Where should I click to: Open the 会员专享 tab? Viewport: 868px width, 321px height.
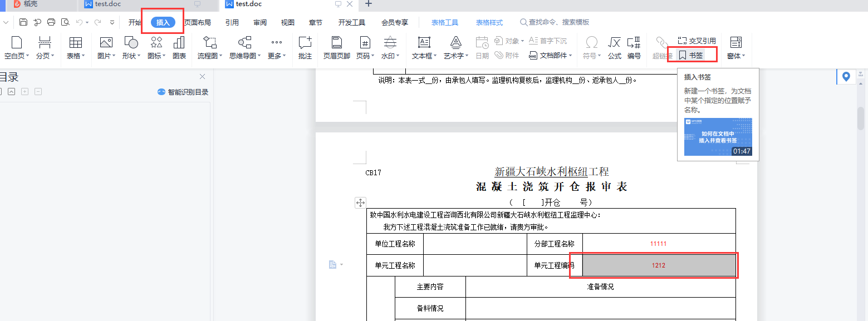tap(395, 22)
